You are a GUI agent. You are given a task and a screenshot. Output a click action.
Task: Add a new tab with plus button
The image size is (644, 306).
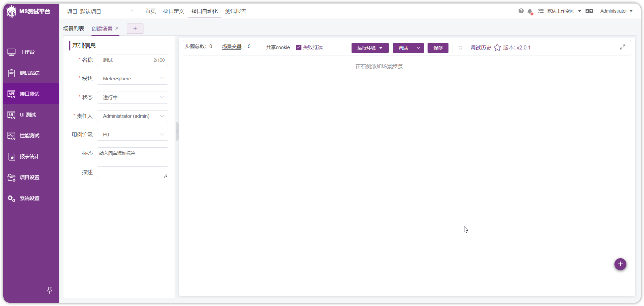pyautogui.click(x=135, y=29)
